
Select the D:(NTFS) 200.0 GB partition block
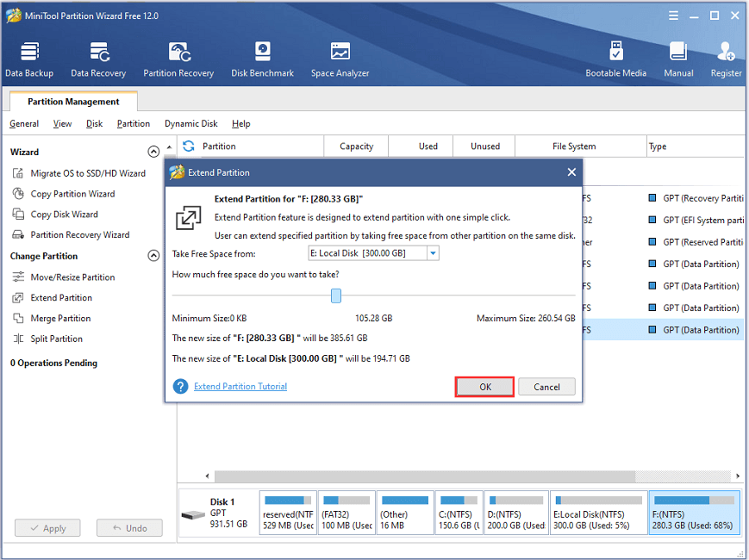coord(516,513)
